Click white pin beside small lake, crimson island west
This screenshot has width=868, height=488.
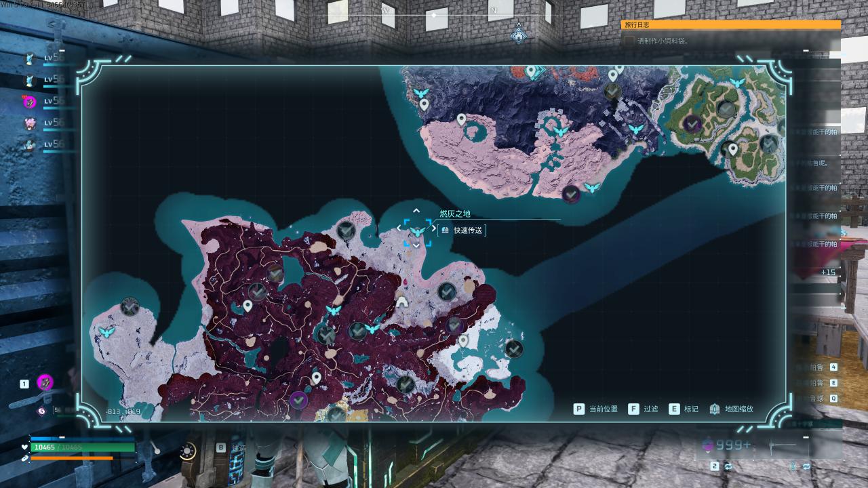[248, 306]
